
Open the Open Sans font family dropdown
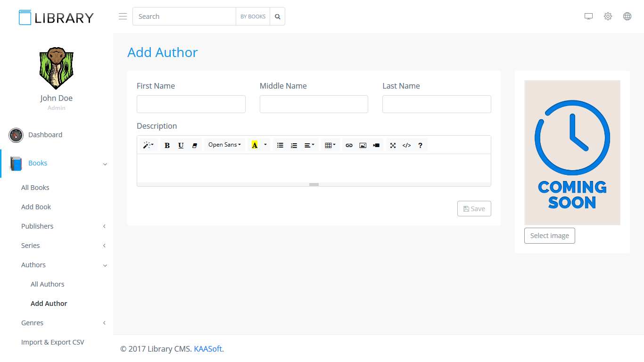(224, 145)
